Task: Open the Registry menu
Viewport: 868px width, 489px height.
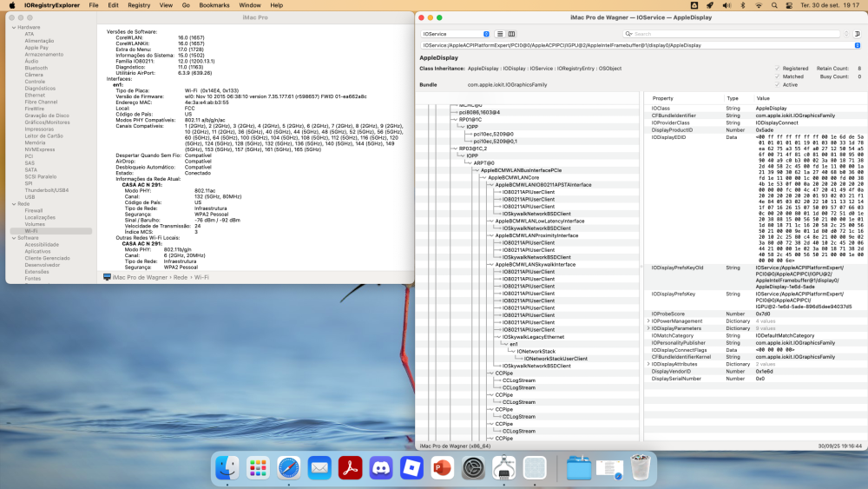Action: pos(139,5)
